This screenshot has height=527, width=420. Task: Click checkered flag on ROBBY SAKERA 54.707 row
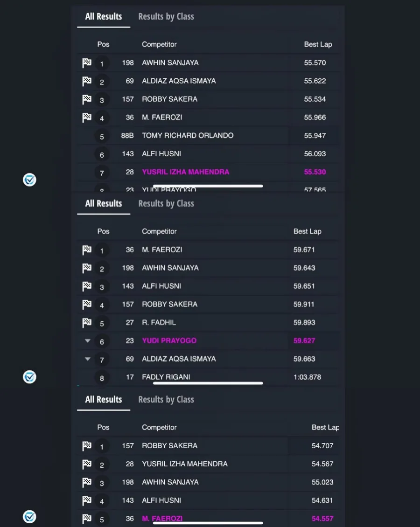pyautogui.click(x=87, y=446)
